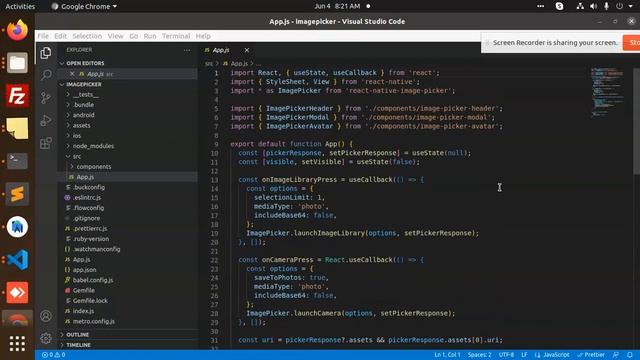Open the View menu
The width and height of the screenshot is (640, 360).
click(x=116, y=36)
